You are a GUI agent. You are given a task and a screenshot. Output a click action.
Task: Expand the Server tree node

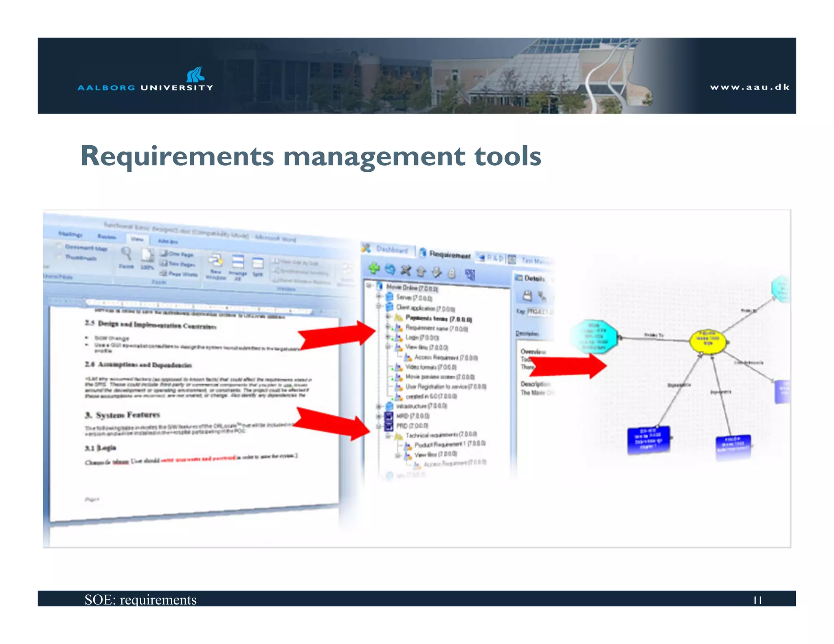point(378,296)
